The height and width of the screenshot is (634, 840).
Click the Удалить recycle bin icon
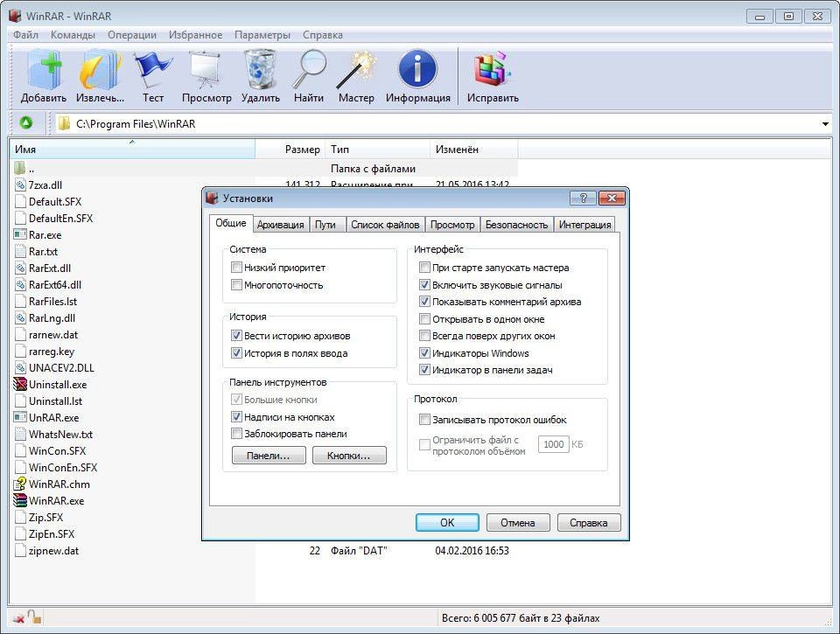[261, 70]
